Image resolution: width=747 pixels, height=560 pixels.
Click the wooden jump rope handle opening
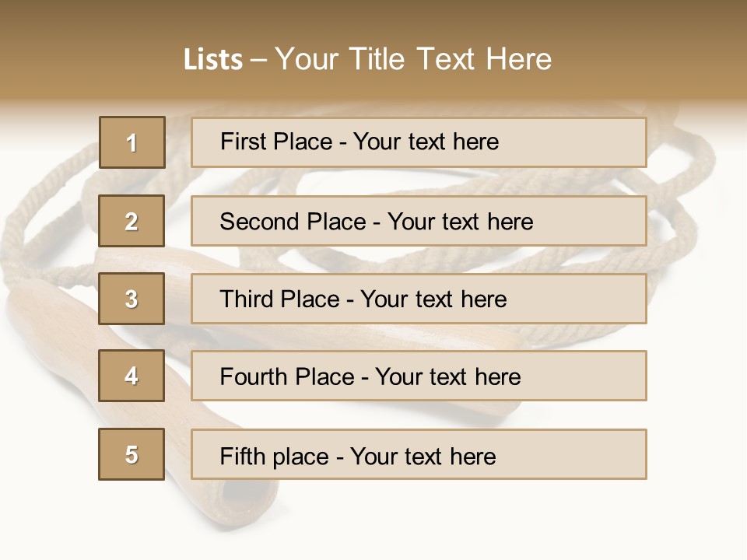click(x=243, y=496)
